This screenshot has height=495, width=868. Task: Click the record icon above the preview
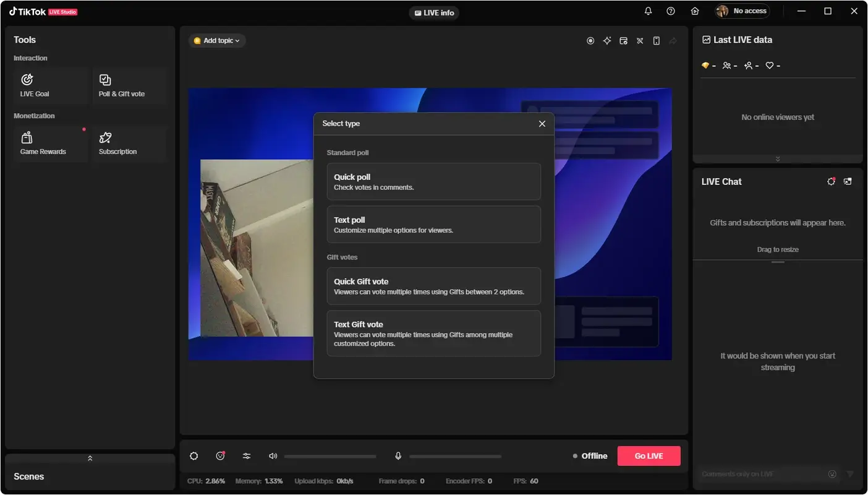(x=590, y=40)
